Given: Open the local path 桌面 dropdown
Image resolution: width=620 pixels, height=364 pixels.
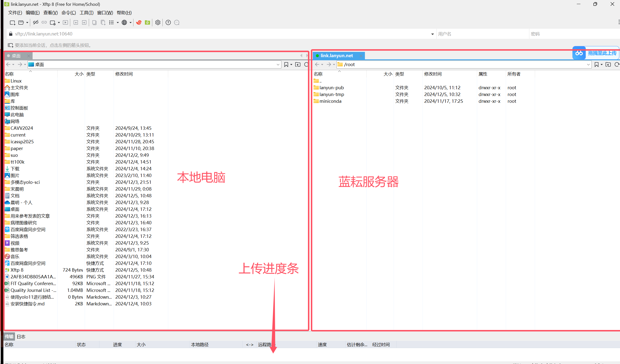Looking at the screenshot, I should [x=278, y=64].
